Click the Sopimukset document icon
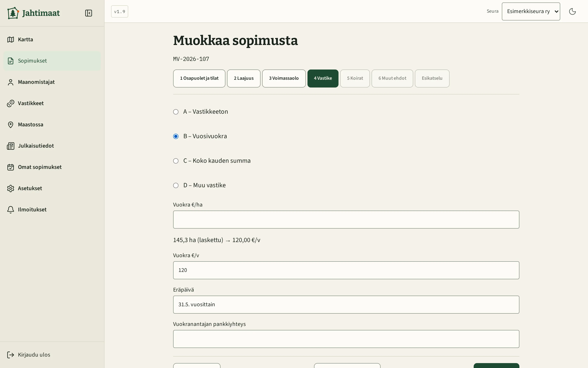The height and width of the screenshot is (368, 588). coord(10,61)
